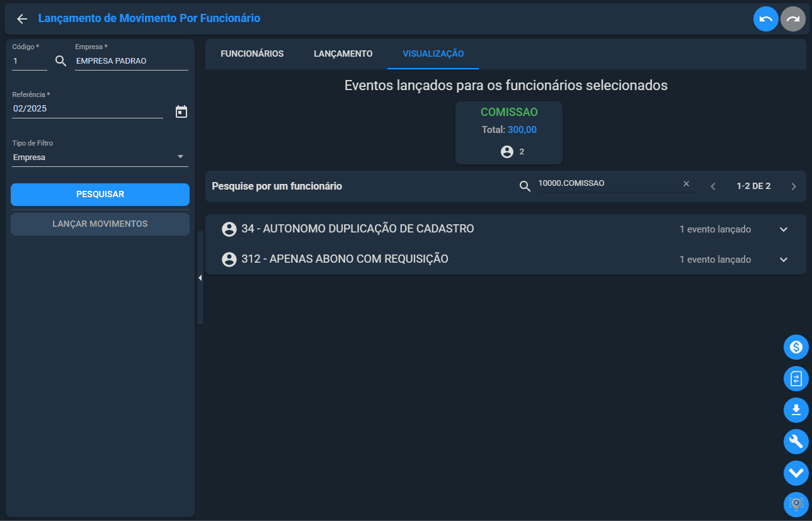
Task: Click the total value 300,00
Action: click(x=522, y=130)
